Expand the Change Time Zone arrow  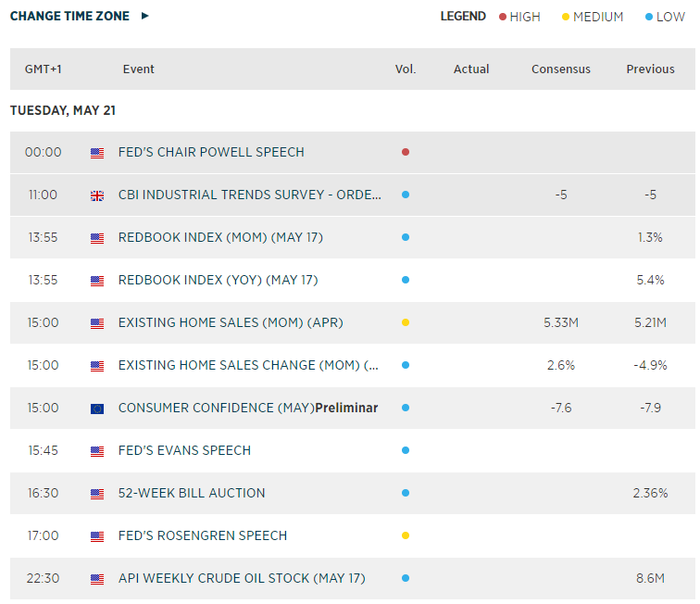click(145, 16)
